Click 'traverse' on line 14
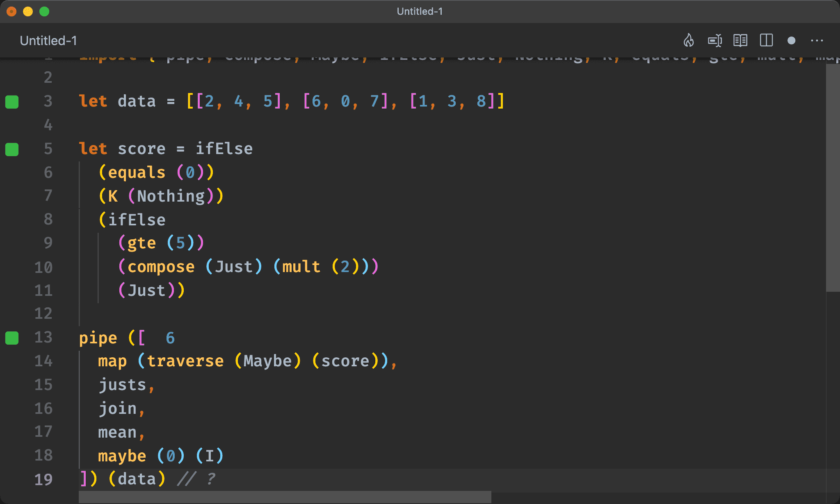The width and height of the screenshot is (840, 504). tap(185, 361)
